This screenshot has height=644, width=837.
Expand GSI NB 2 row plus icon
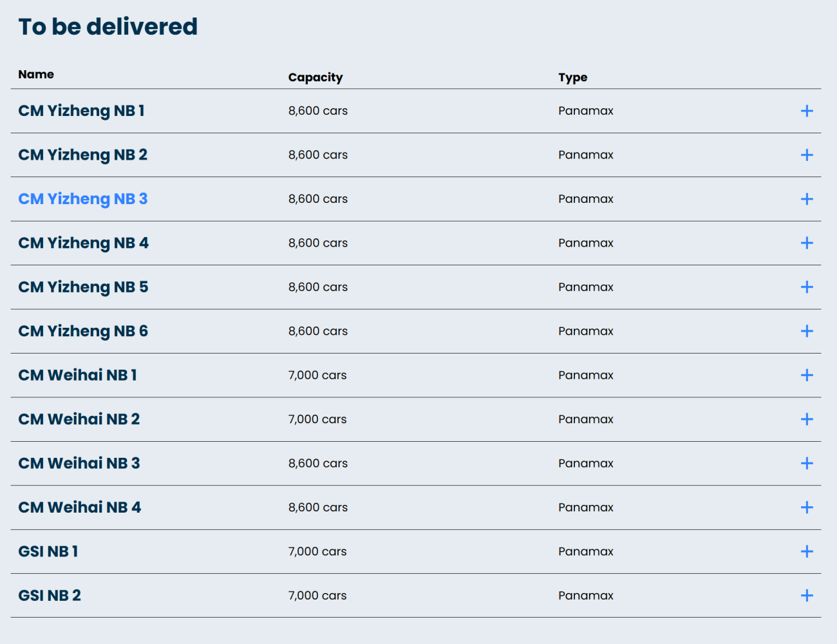click(807, 596)
